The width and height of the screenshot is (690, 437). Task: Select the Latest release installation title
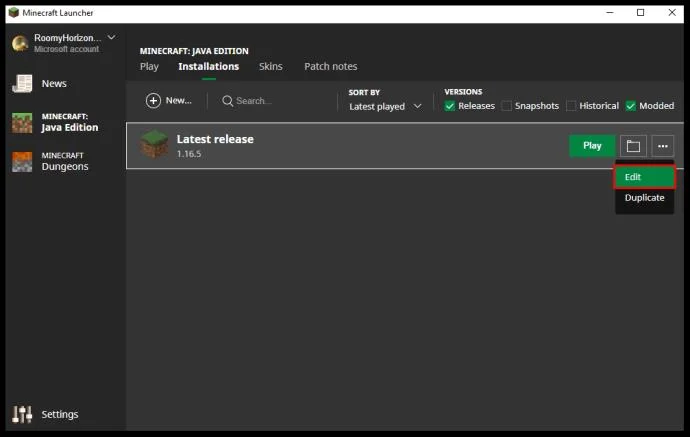(215, 139)
